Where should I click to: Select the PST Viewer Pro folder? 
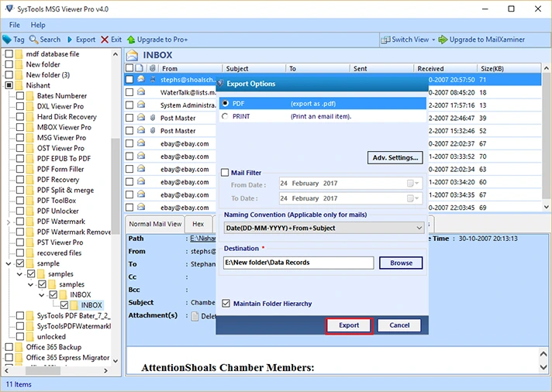(x=60, y=242)
